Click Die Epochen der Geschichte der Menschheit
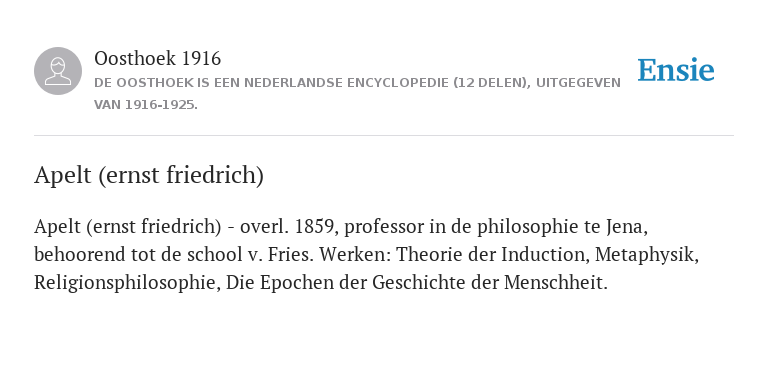The height and width of the screenshot is (384, 768). pos(416,283)
